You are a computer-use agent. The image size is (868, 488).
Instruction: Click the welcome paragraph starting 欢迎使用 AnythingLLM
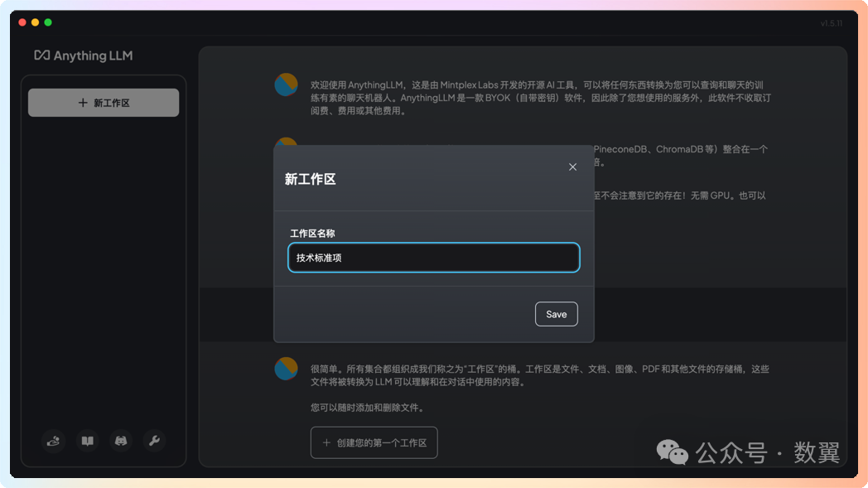click(541, 98)
